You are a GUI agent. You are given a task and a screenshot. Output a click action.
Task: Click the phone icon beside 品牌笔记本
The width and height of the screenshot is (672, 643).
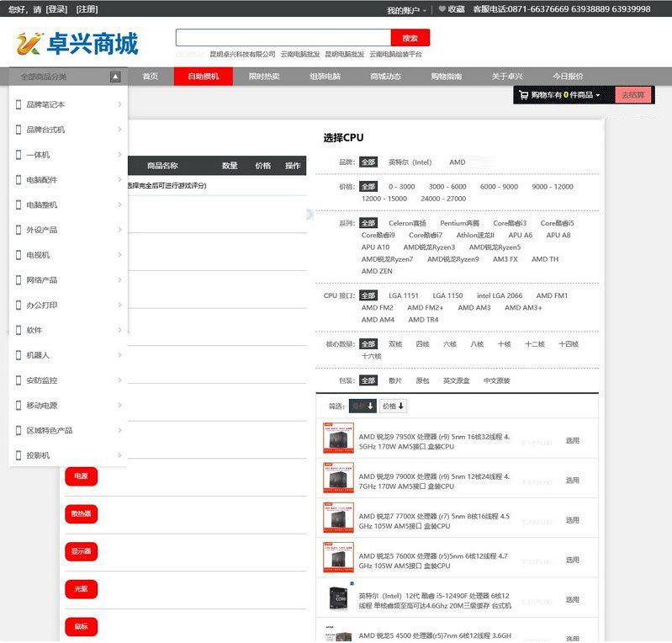click(x=19, y=105)
